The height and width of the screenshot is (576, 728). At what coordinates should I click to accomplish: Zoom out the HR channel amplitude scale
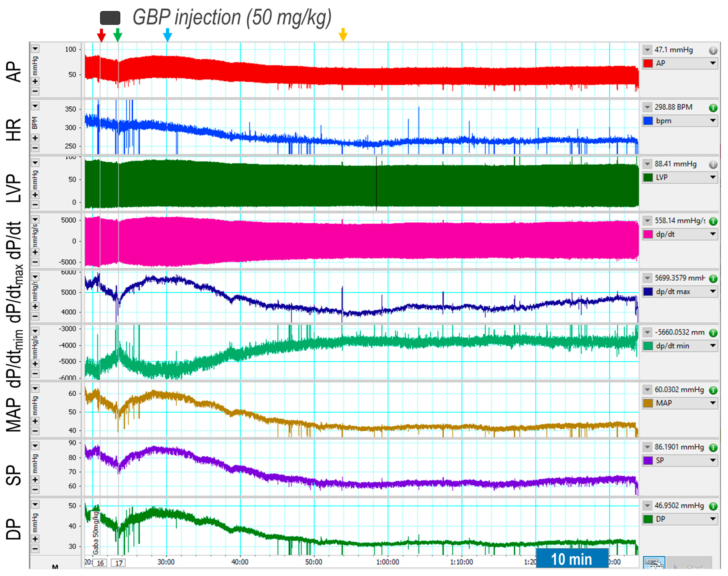[x=35, y=148]
